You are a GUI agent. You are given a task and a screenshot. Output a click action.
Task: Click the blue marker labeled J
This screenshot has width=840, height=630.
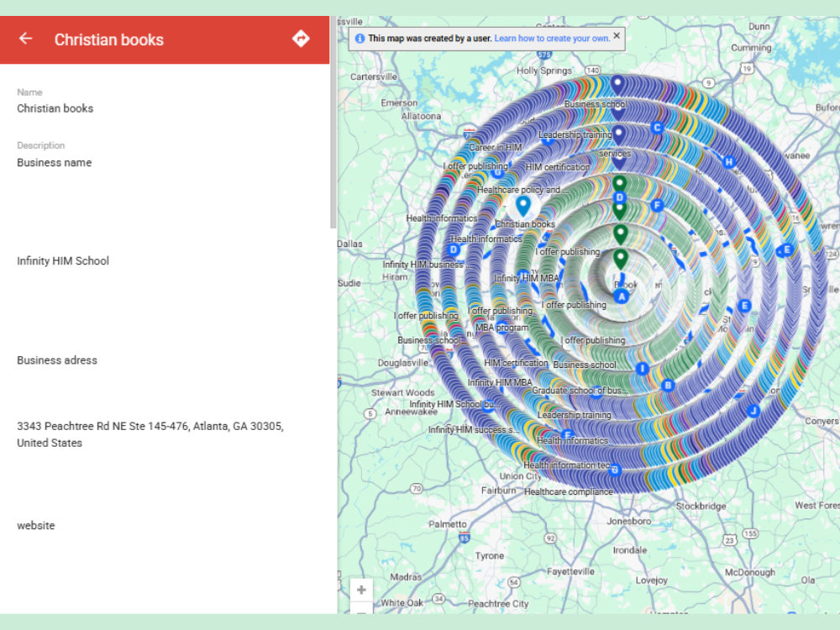(x=753, y=411)
